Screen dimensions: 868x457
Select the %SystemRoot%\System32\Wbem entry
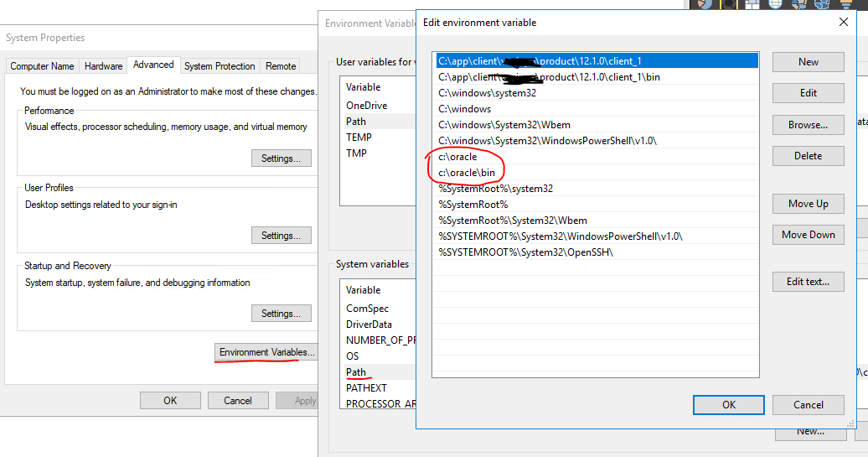tap(597, 221)
